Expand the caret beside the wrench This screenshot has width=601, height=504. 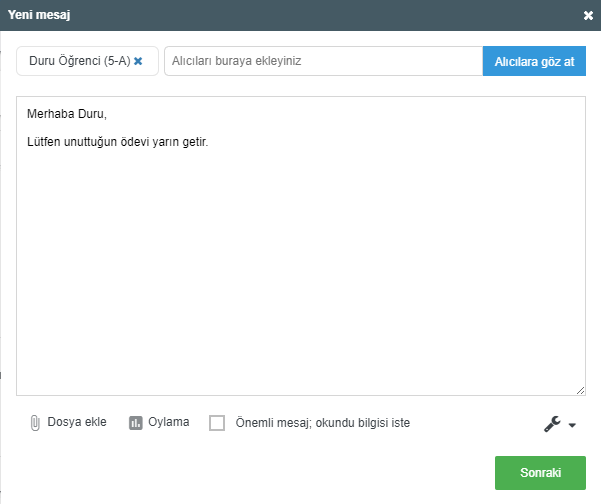(x=572, y=425)
